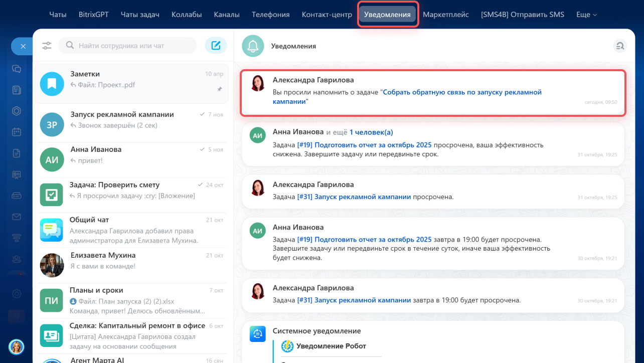The width and height of the screenshot is (644, 363).
Task: Open the Заметки chat
Action: [x=131, y=83]
